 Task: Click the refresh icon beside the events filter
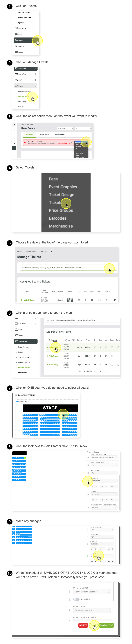pos(88,135)
